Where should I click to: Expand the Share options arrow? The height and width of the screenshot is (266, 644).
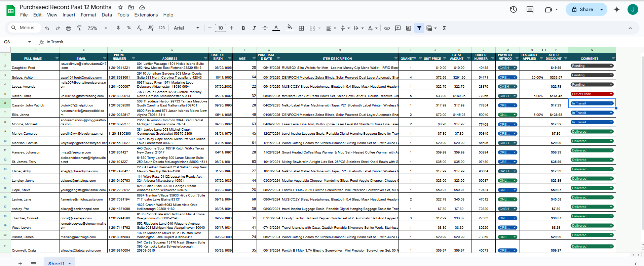click(x=602, y=9)
